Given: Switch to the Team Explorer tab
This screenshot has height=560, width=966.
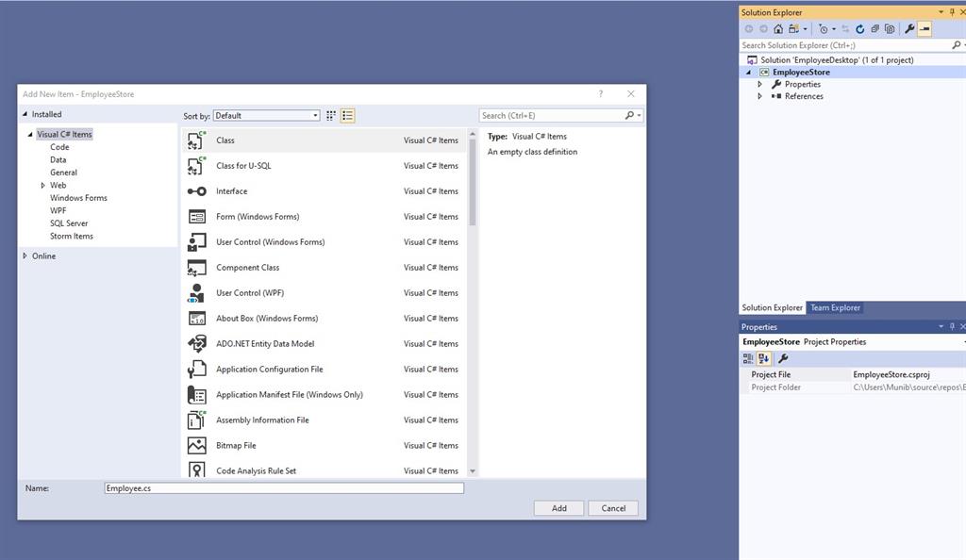Looking at the screenshot, I should click(x=835, y=307).
